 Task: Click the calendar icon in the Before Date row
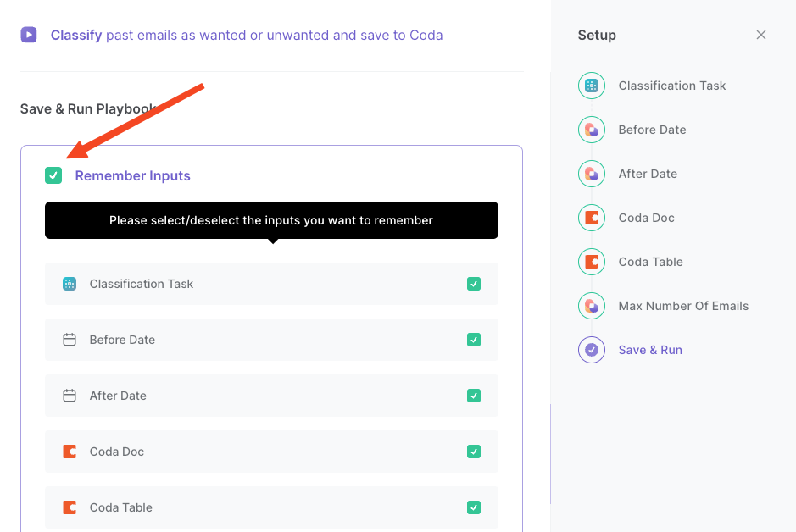pos(70,340)
